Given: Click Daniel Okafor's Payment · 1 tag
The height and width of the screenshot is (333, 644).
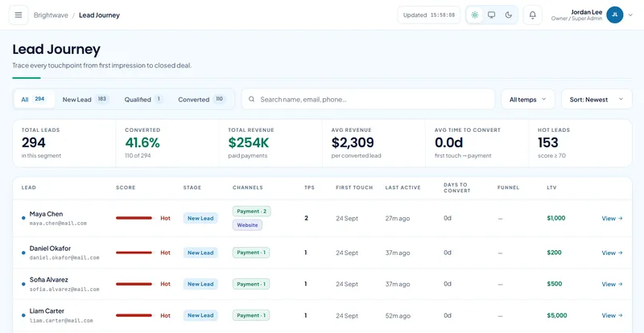Looking at the screenshot, I should pyautogui.click(x=251, y=253).
